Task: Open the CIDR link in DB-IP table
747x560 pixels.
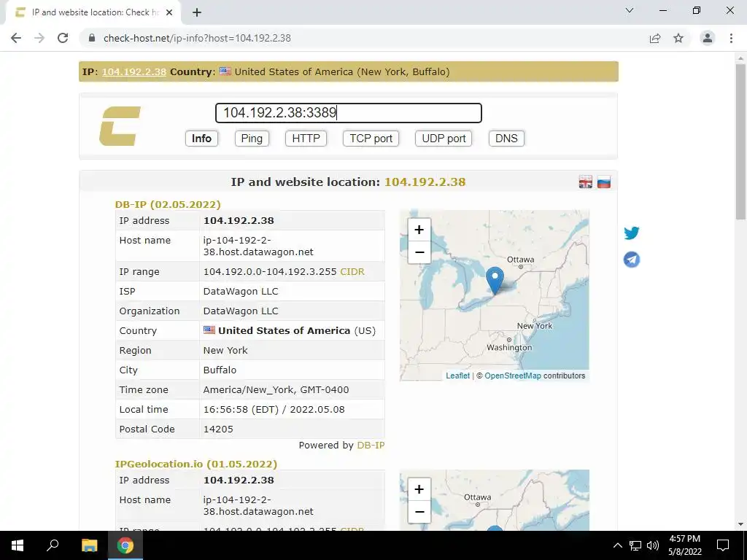Action: click(x=352, y=271)
